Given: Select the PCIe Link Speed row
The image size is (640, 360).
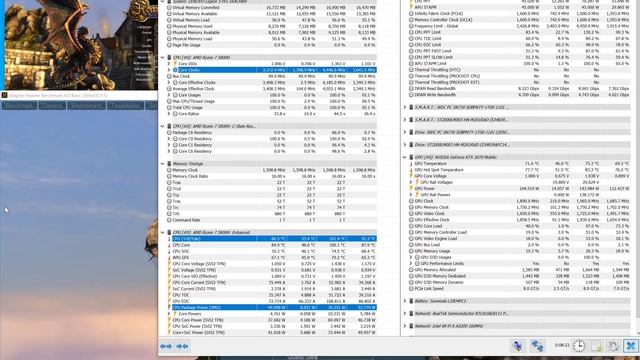Looking at the screenshot, I should click(x=519, y=289).
